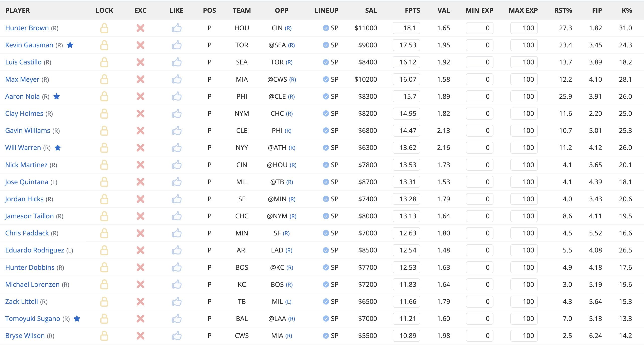This screenshot has height=345, width=644.
Task: Open Bryse Wilson player link
Action: [25, 336]
